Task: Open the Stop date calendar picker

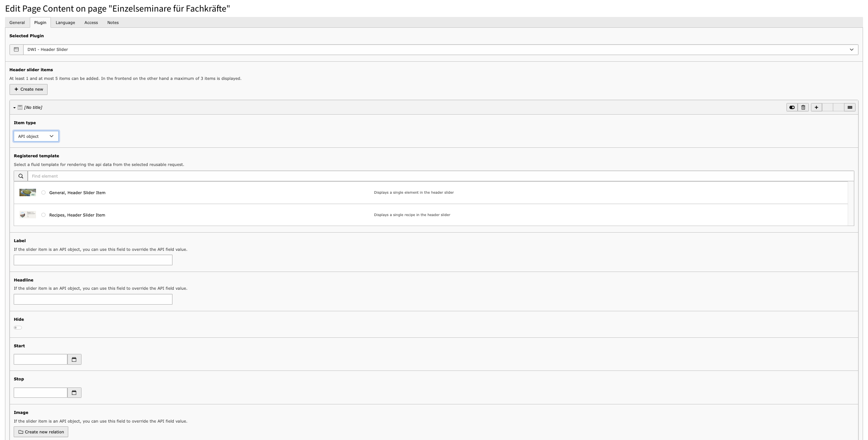Action: (x=74, y=392)
